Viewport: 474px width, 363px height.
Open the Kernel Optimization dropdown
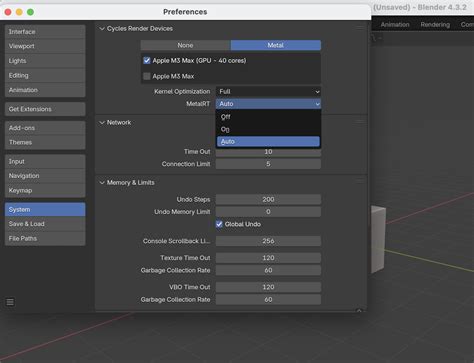pyautogui.click(x=268, y=91)
